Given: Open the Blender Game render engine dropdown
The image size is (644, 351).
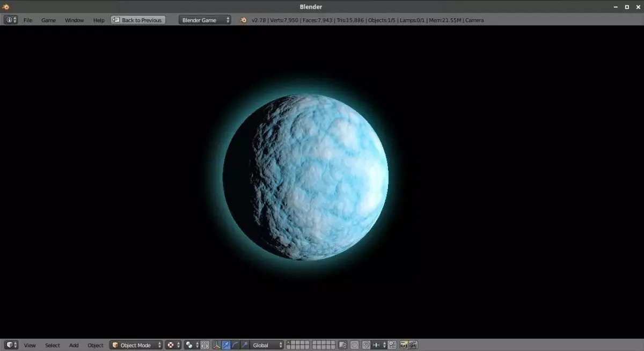Looking at the screenshot, I should 205,20.
